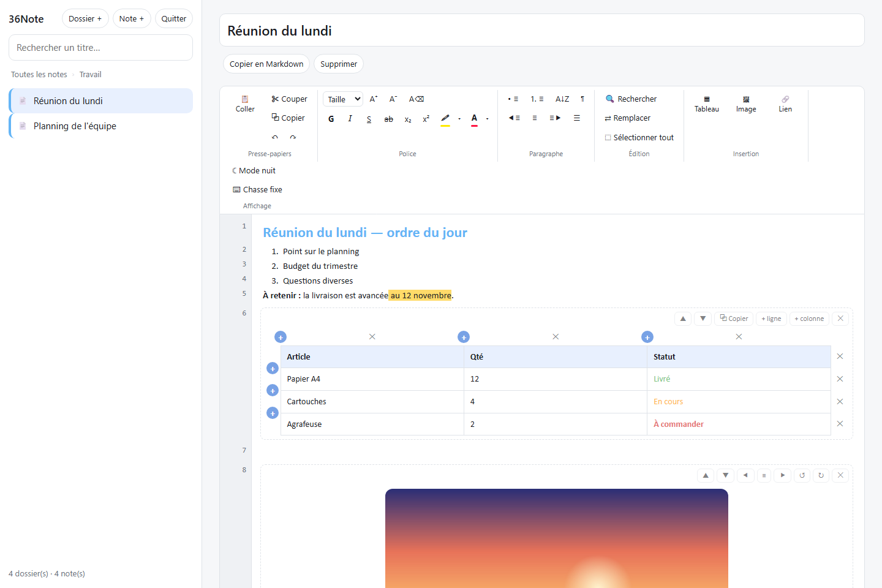Click Supprimer to delete the note
The width and height of the screenshot is (882, 588).
pyautogui.click(x=339, y=64)
